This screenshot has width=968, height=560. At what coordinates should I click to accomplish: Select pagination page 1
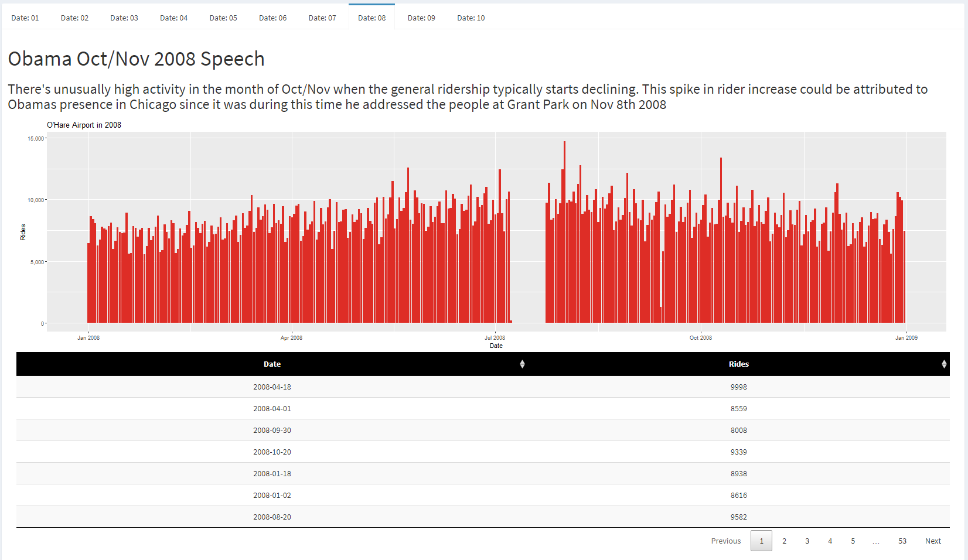pyautogui.click(x=761, y=541)
